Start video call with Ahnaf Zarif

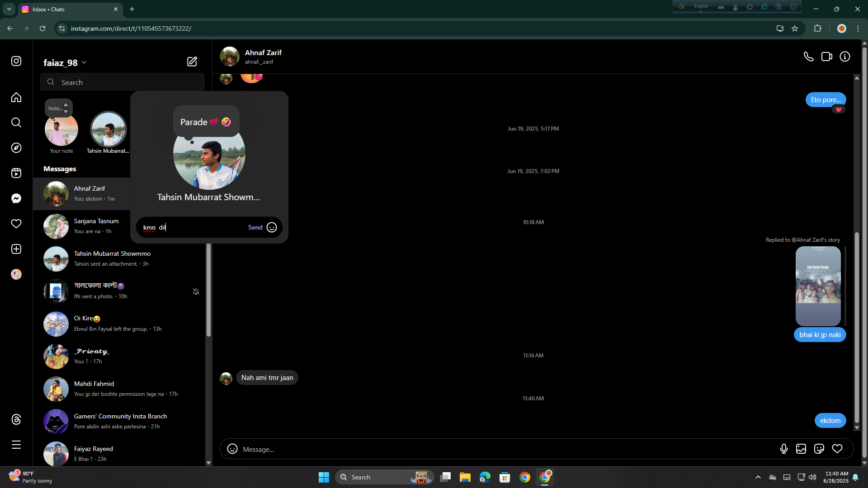tap(827, 56)
